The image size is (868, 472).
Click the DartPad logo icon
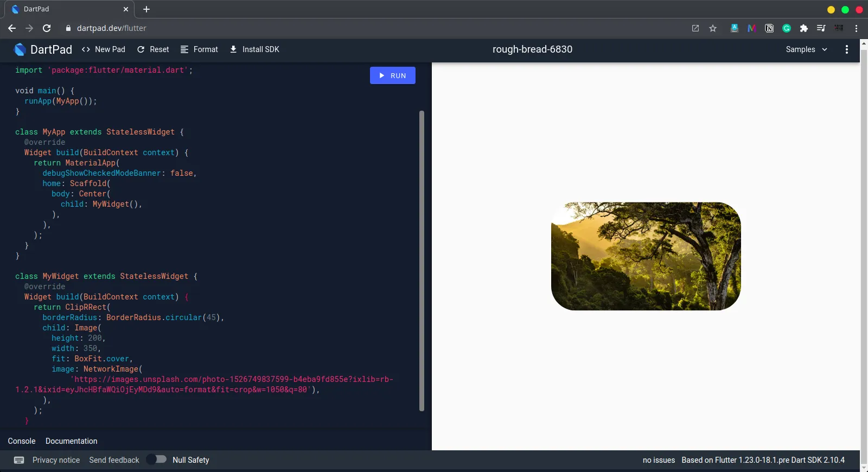pos(20,49)
